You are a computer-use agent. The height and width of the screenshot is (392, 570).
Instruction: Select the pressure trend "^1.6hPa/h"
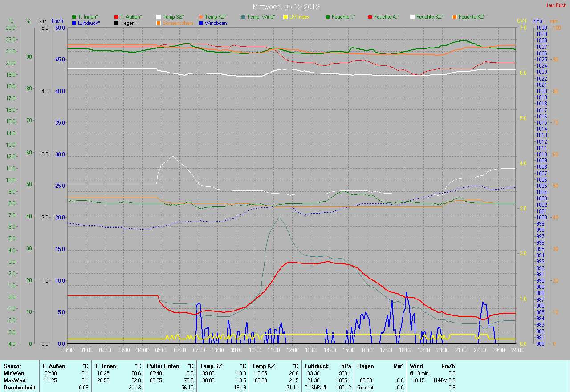[317, 388]
